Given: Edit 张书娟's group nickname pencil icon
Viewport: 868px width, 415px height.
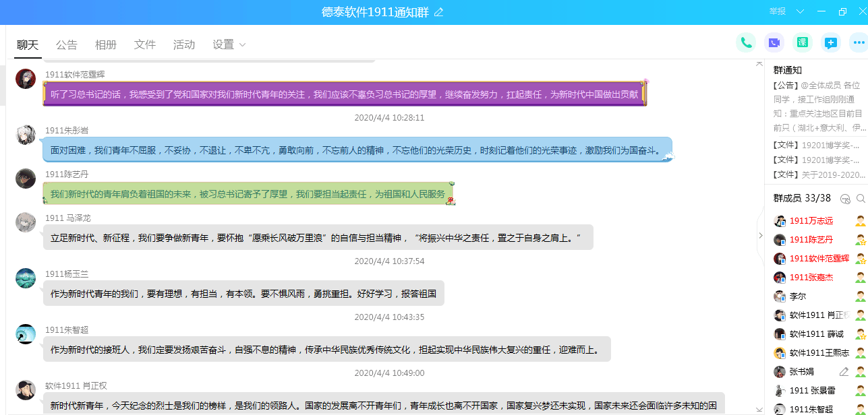Looking at the screenshot, I should click(x=844, y=372).
